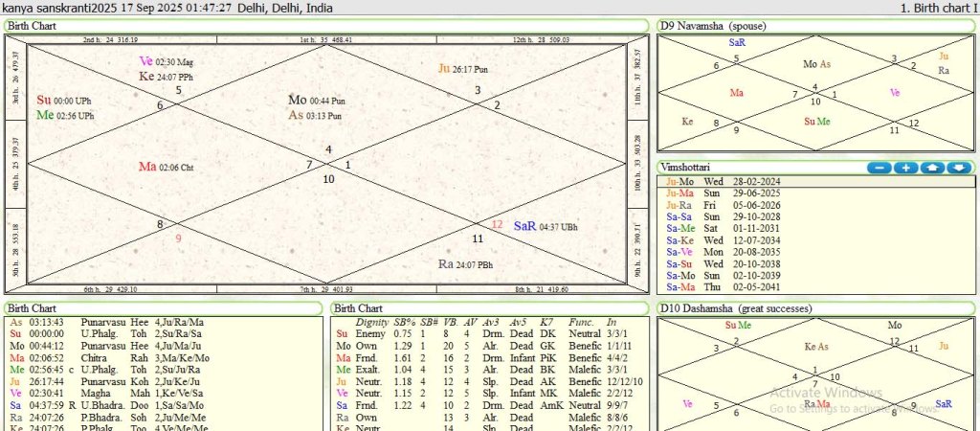Click Mars (Ma 02:06 Cht) in main chart
980x431 pixels.
[146, 167]
